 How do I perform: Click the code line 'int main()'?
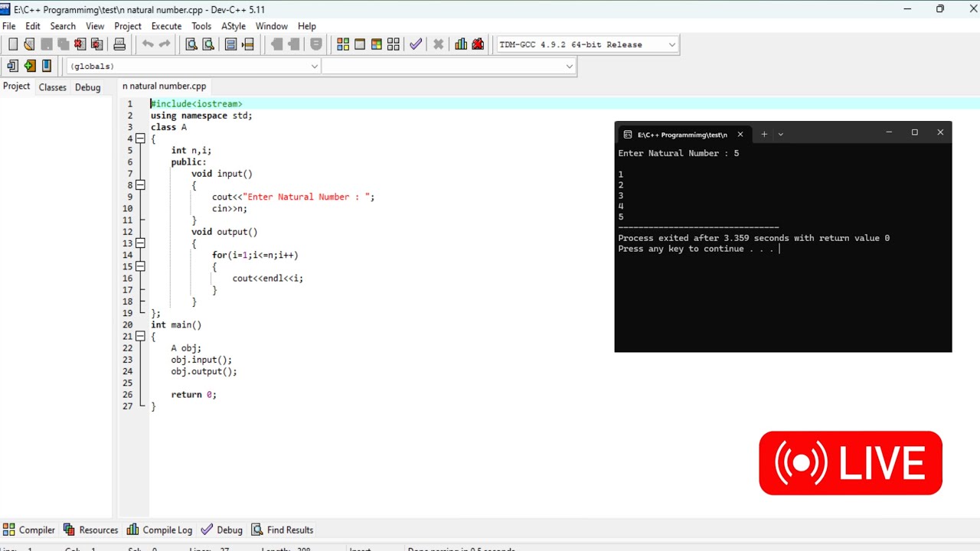[176, 324]
